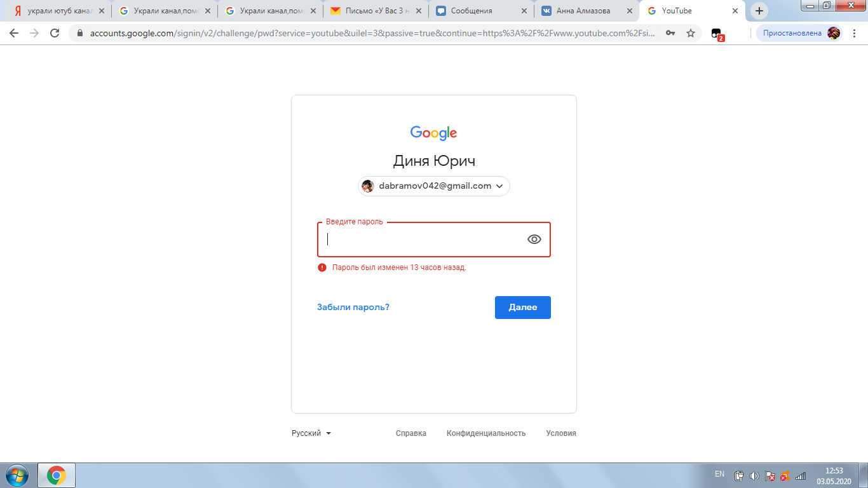The image size is (868, 488).
Task: Click the Google logo
Action: (434, 133)
